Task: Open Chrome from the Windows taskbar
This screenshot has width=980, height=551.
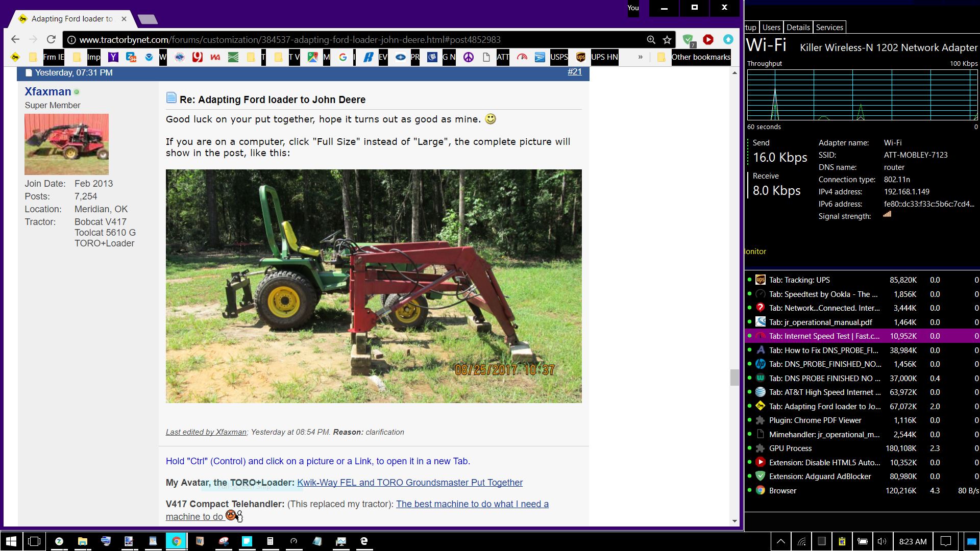Action: [x=176, y=541]
